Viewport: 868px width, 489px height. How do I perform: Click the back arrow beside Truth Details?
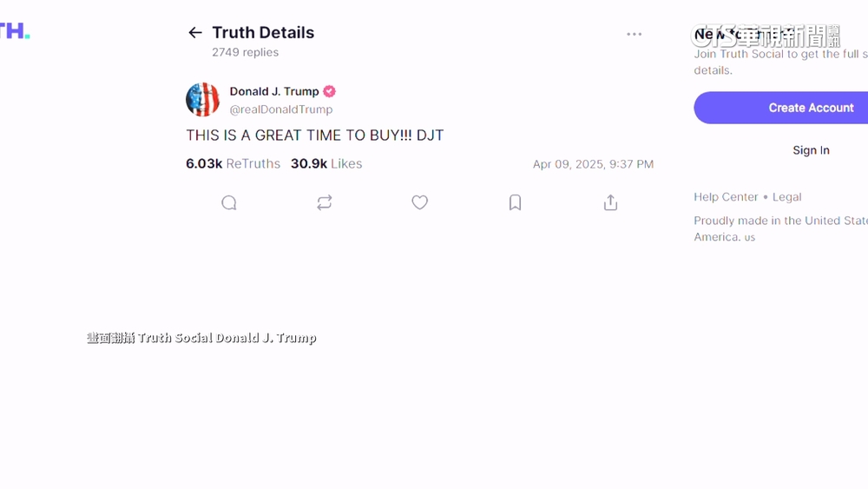(x=195, y=33)
